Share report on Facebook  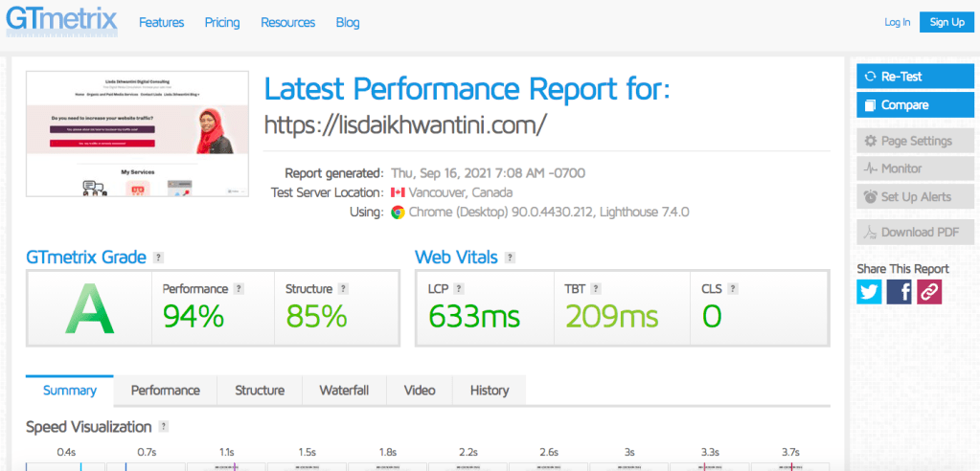899,292
